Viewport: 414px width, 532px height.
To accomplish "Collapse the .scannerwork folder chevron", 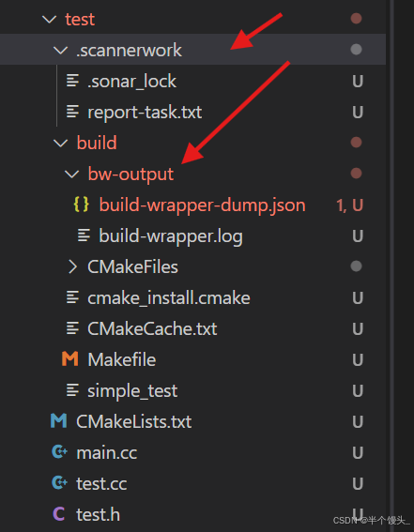I will (60, 51).
